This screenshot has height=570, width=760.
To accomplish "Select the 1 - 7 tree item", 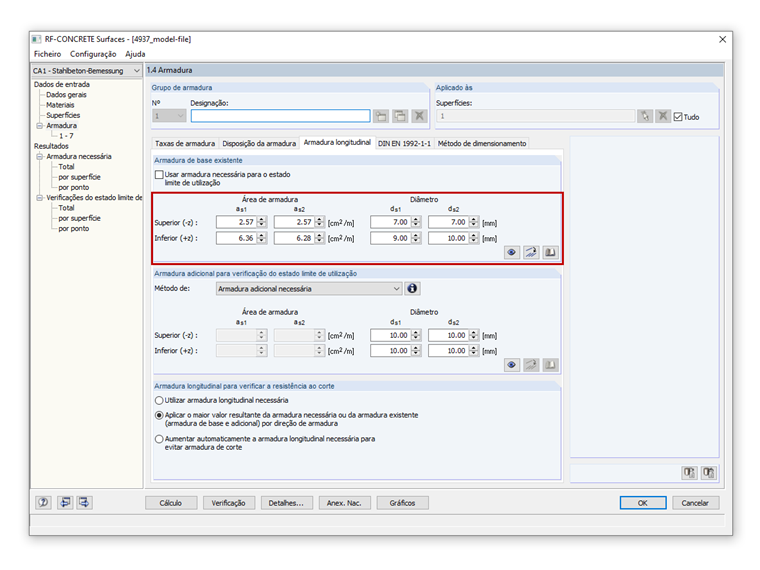I will 66,136.
